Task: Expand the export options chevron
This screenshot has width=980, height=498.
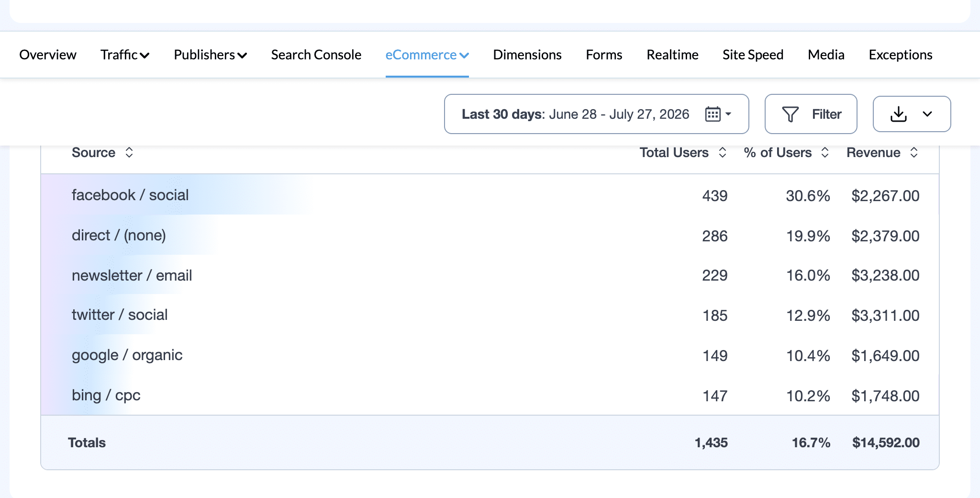Action: point(927,114)
